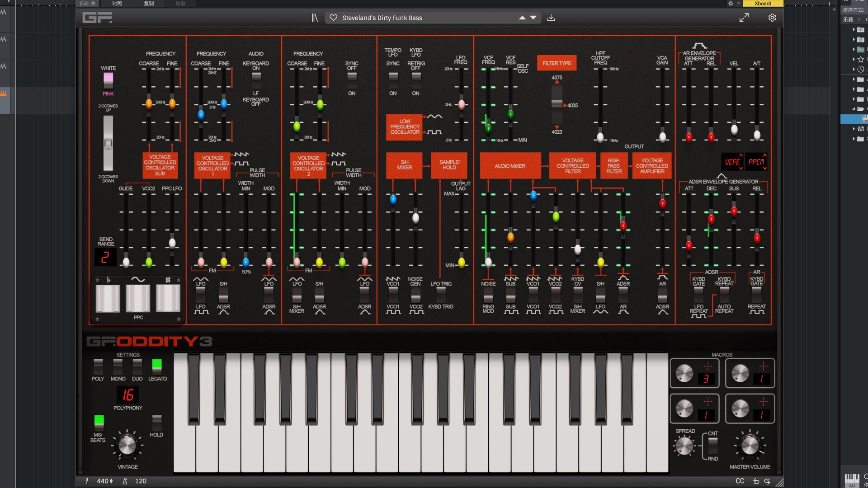
Task: Click the VOLTAGE CONTROLLED FILTER block
Action: [x=572, y=166]
